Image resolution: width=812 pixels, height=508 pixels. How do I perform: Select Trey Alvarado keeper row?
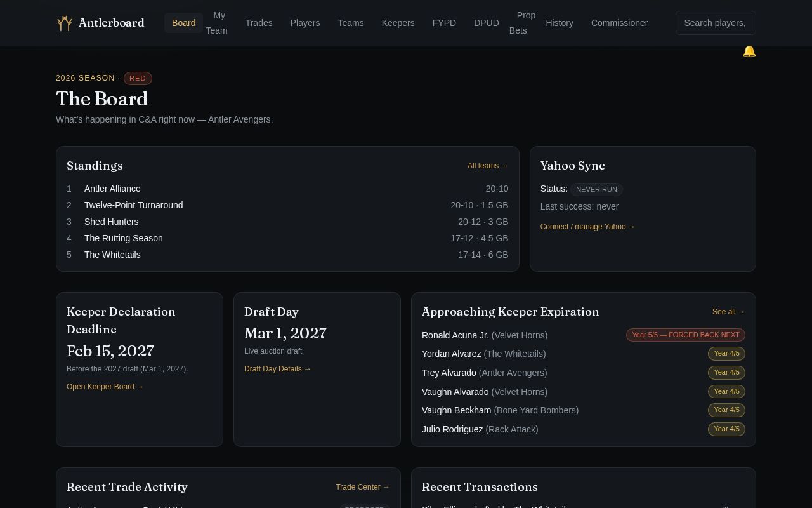[584, 373]
